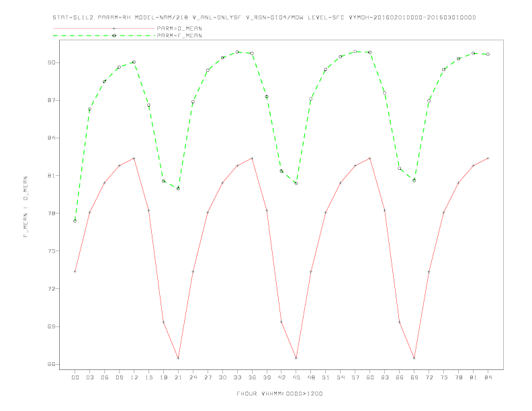Click x-axis tick label 66

400,377
